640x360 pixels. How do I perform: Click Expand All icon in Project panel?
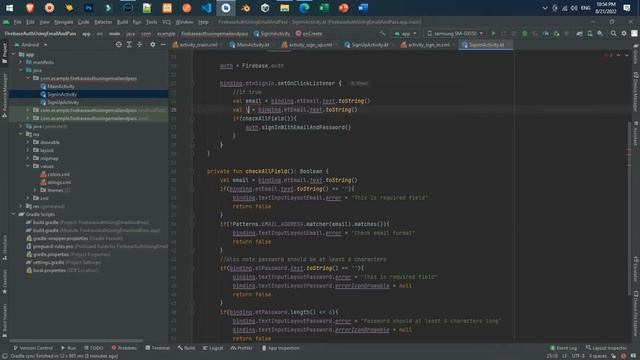coord(129,44)
